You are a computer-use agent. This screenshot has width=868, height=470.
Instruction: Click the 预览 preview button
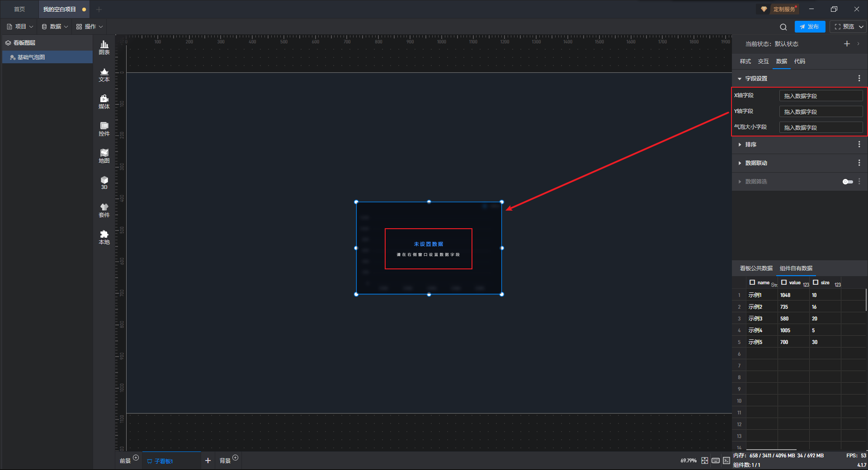[x=844, y=27]
